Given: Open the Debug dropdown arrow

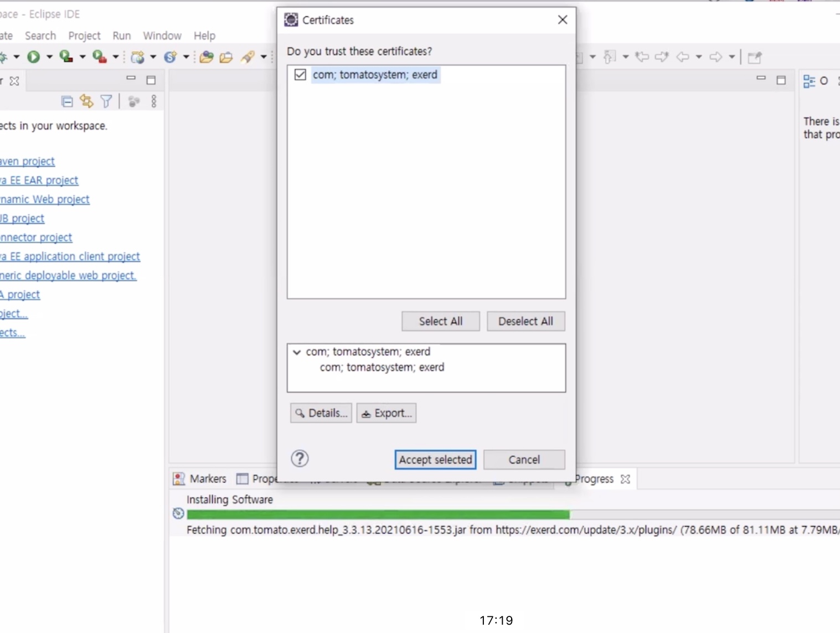Looking at the screenshot, I should [16, 56].
